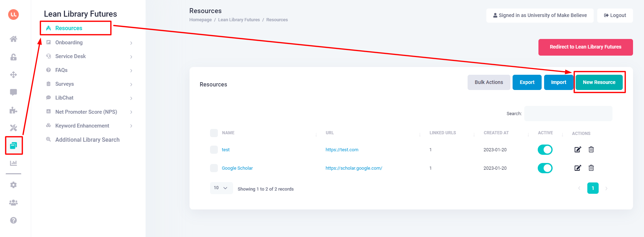Check the select-all checkbox in table header
This screenshot has height=237, width=644.
[214, 133]
